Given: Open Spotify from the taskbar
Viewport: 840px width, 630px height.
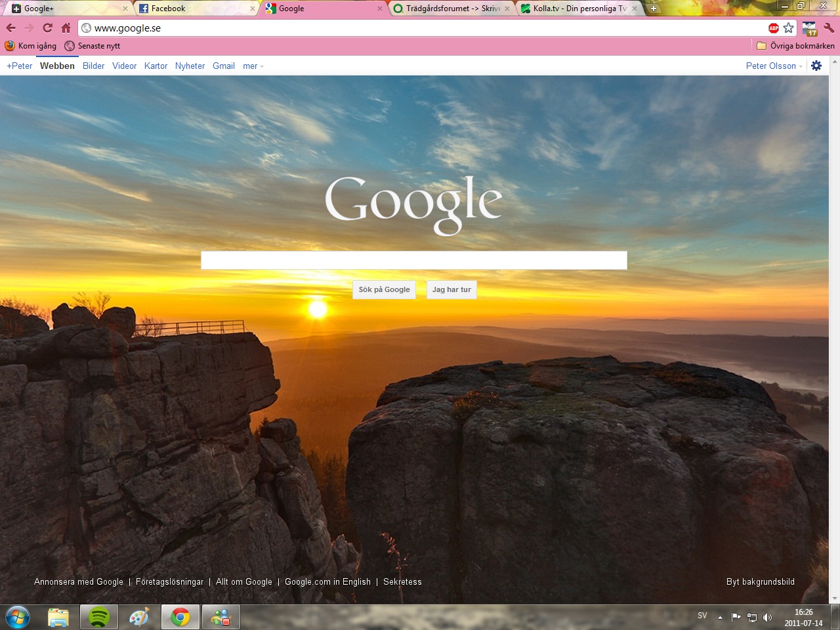Looking at the screenshot, I should tap(99, 618).
